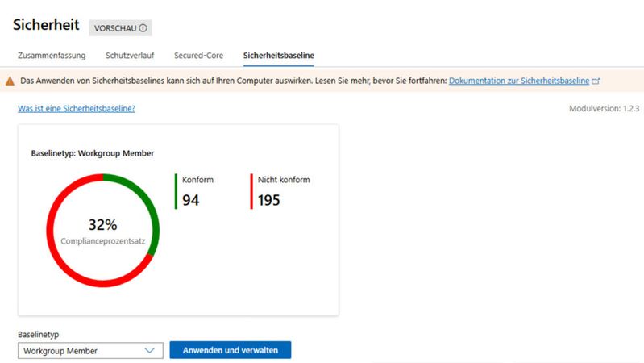
Task: Click the Nicht konform label
Action: 284,180
